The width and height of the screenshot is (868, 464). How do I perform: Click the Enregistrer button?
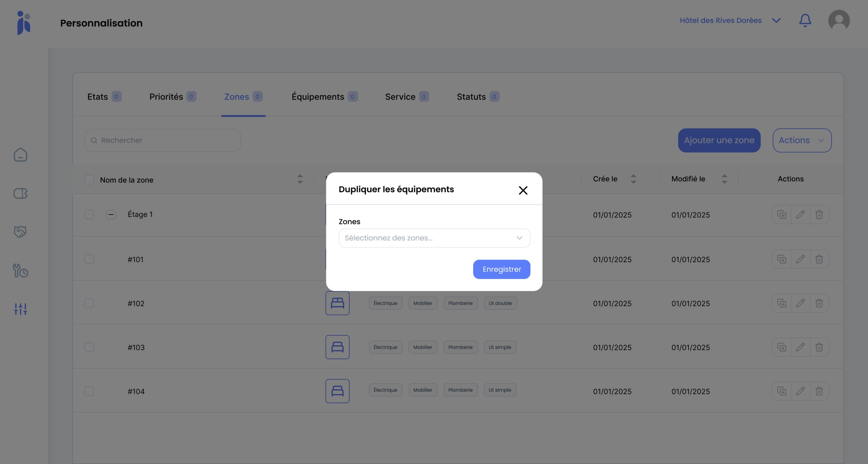point(501,269)
